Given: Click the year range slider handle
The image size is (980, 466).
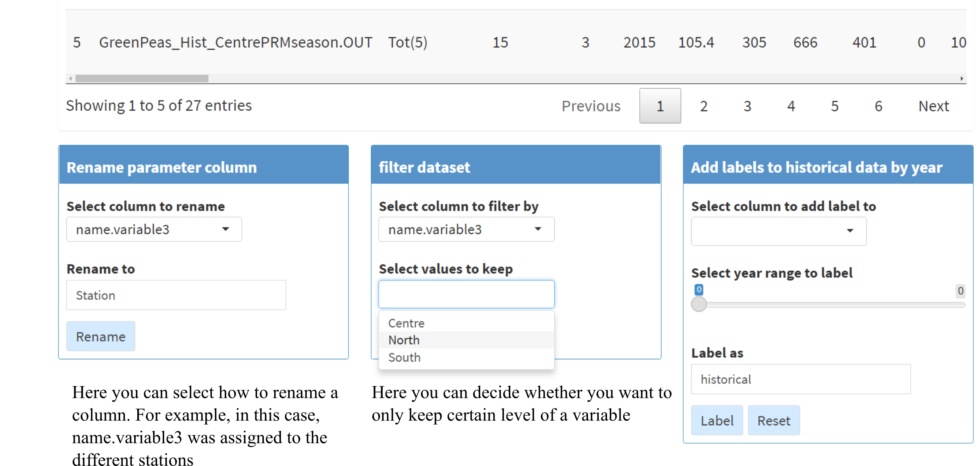Looking at the screenshot, I should 699,304.
